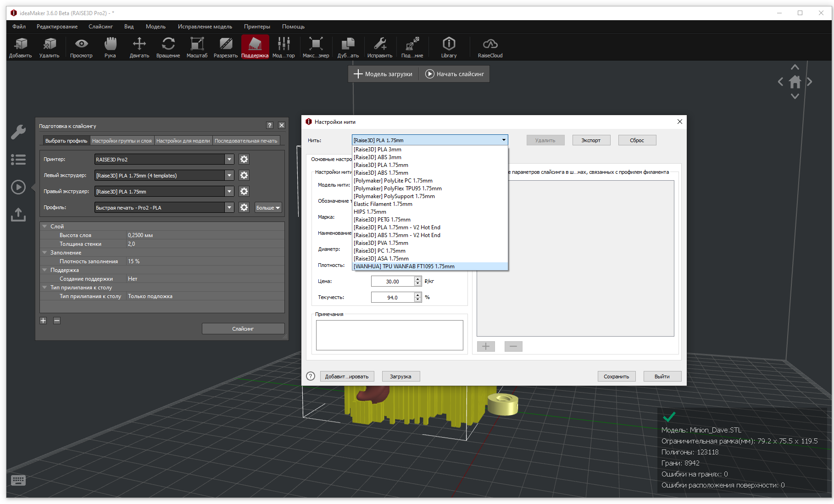Viewport: 834px width, 504px height.
Task: Switch to Настройки группы и слоя tab
Action: click(x=122, y=141)
